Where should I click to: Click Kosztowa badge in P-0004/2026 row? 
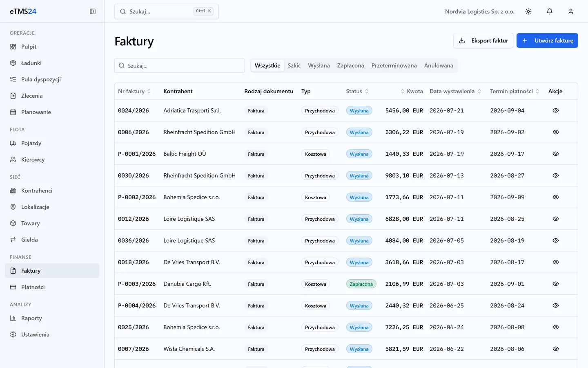(x=316, y=305)
